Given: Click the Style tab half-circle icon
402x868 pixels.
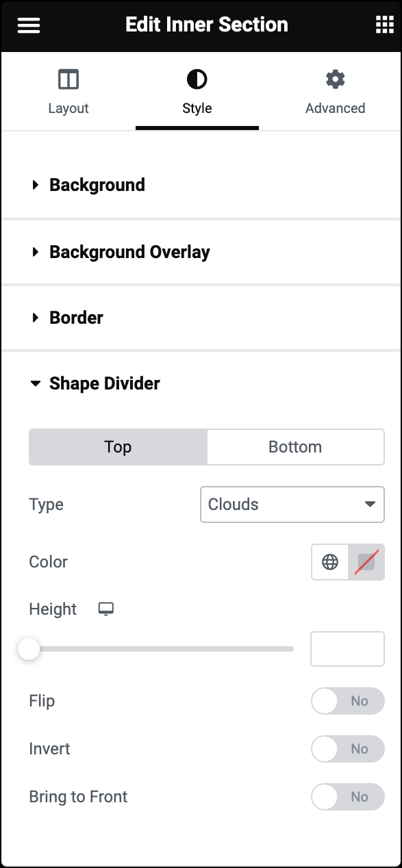Looking at the screenshot, I should 197,79.
